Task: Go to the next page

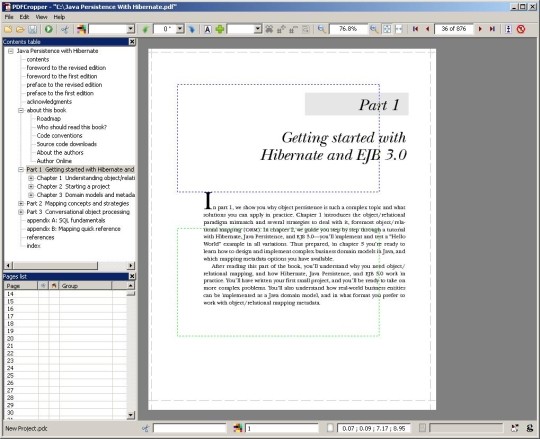Action: (480, 29)
